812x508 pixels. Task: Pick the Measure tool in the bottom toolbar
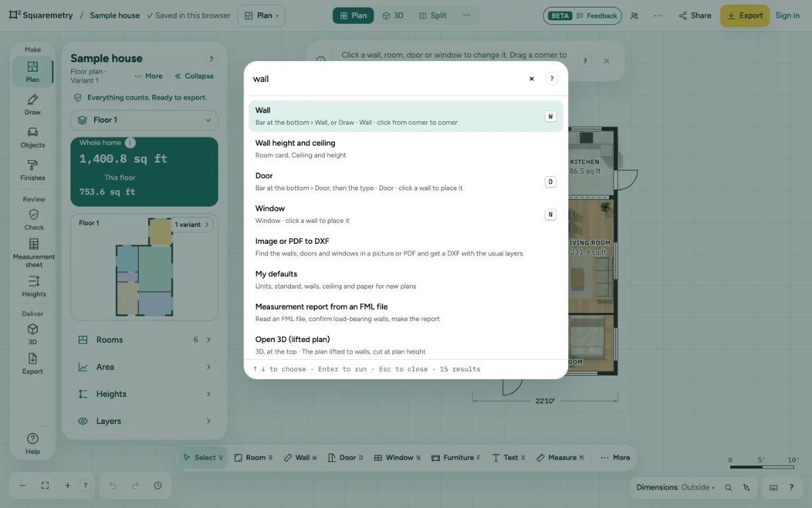point(560,458)
